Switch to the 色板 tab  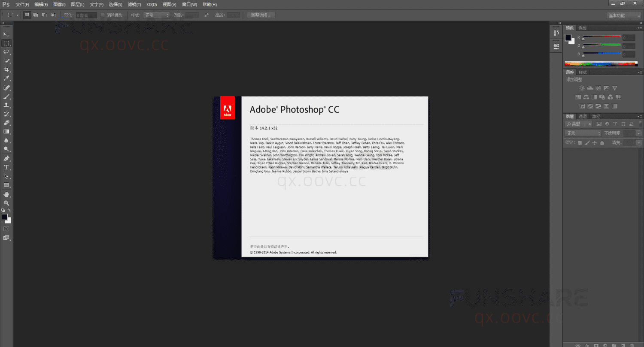pos(582,28)
